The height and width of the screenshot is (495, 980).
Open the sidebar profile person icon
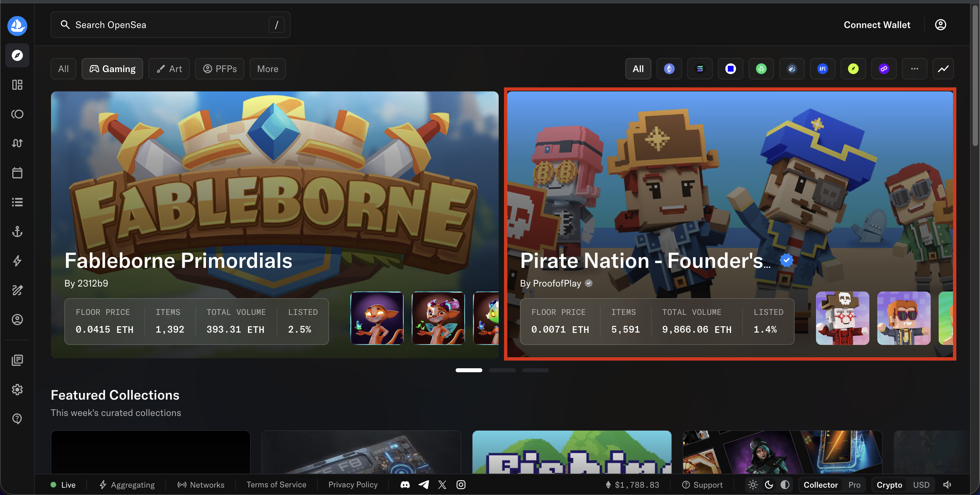point(17,320)
